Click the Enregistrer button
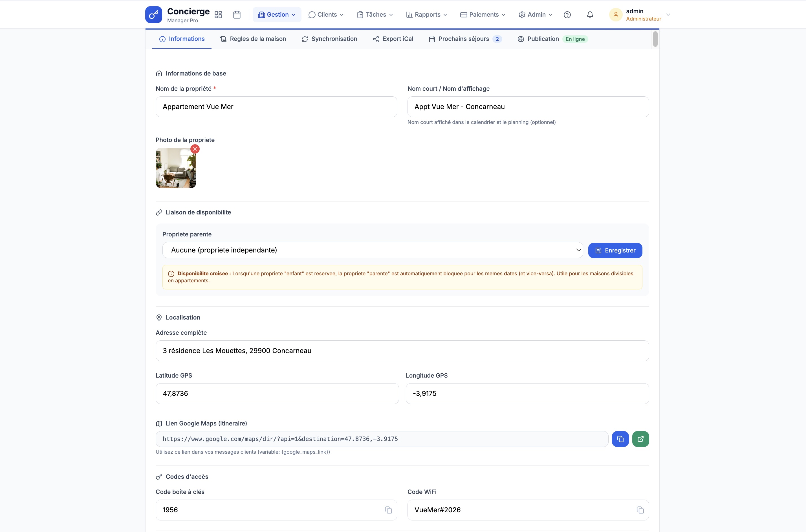 (x=615, y=251)
